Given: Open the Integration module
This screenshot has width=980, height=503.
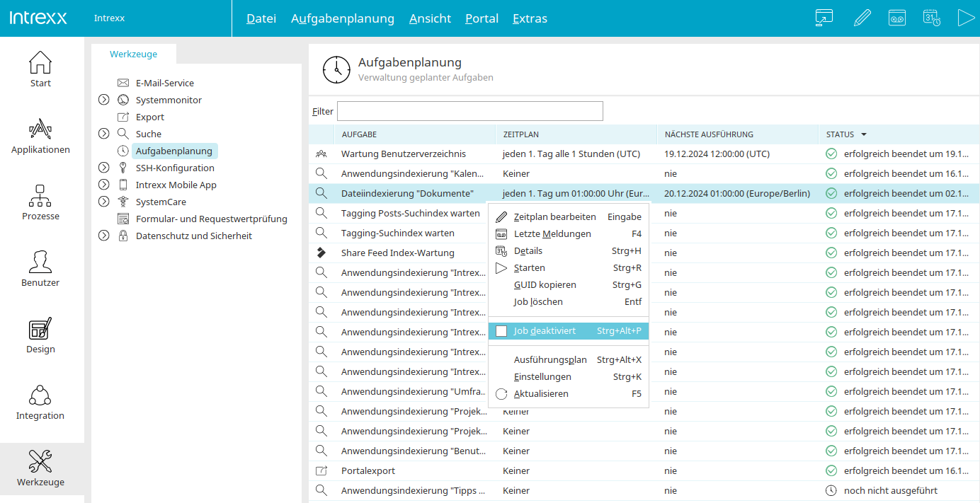Looking at the screenshot, I should pyautogui.click(x=40, y=402).
